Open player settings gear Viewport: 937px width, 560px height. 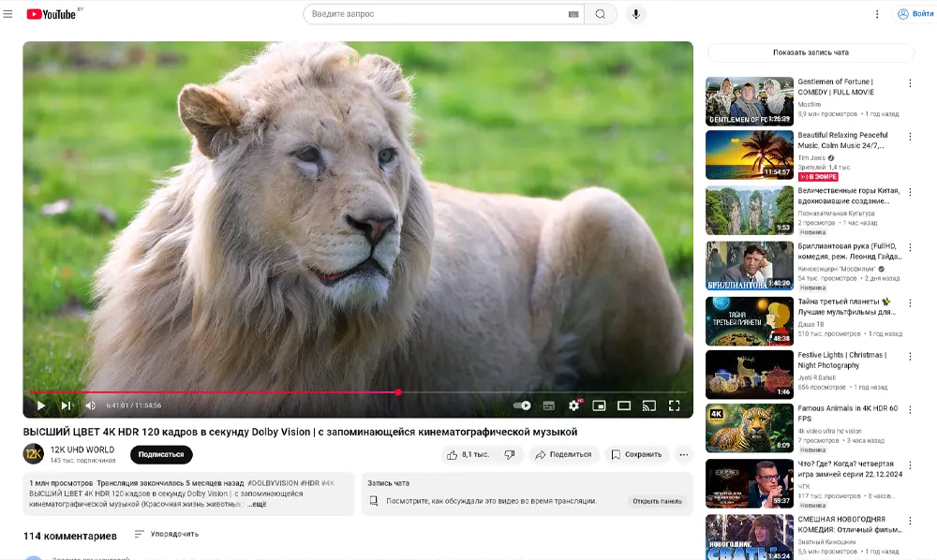coord(573,405)
